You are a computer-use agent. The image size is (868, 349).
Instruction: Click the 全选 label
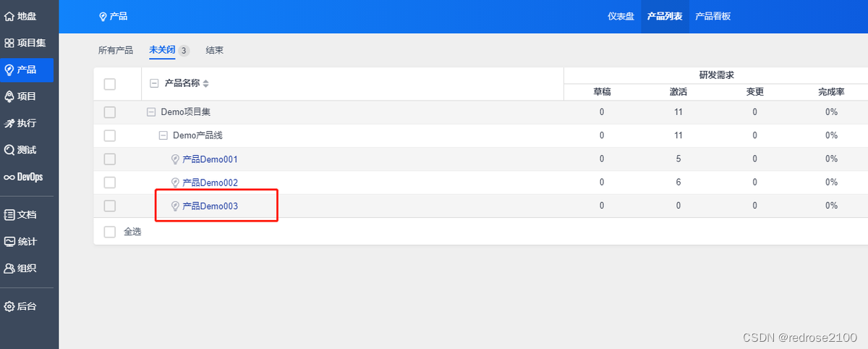[132, 232]
